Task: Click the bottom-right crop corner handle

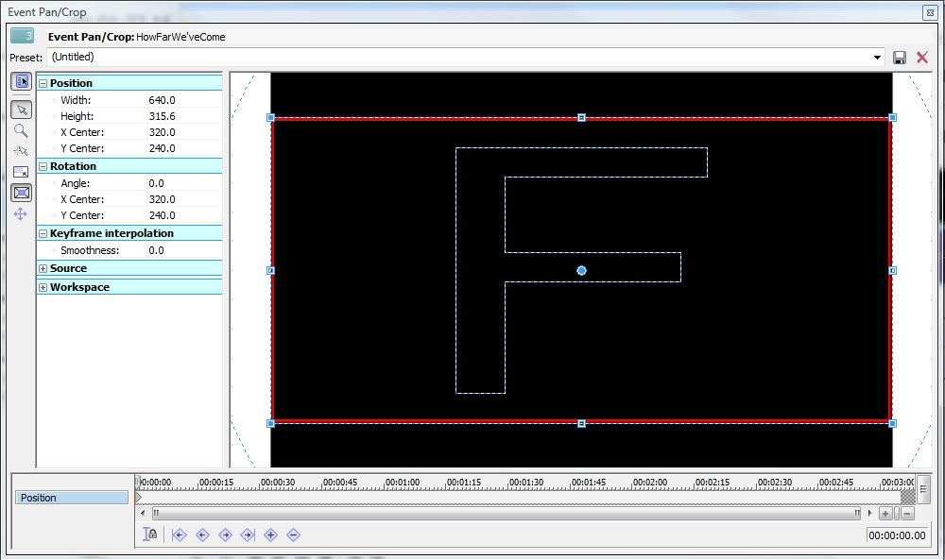Action: 893,424
